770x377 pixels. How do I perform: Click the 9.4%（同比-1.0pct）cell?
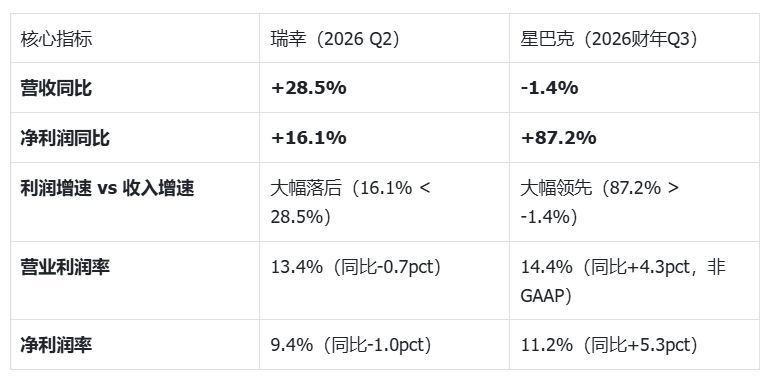[x=385, y=345]
